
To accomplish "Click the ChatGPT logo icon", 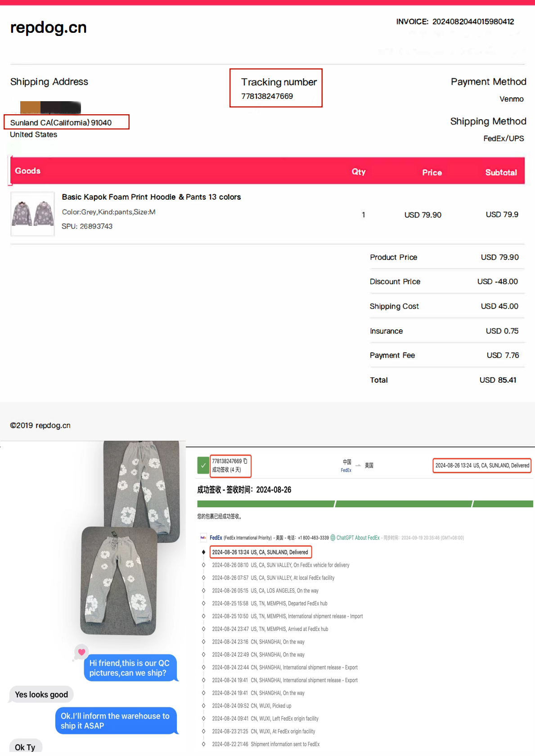I will [x=333, y=537].
